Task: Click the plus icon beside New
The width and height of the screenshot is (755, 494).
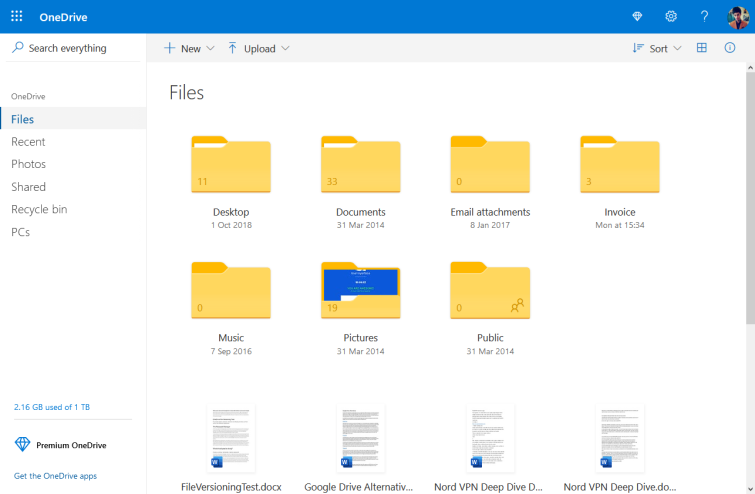Action: [169, 48]
